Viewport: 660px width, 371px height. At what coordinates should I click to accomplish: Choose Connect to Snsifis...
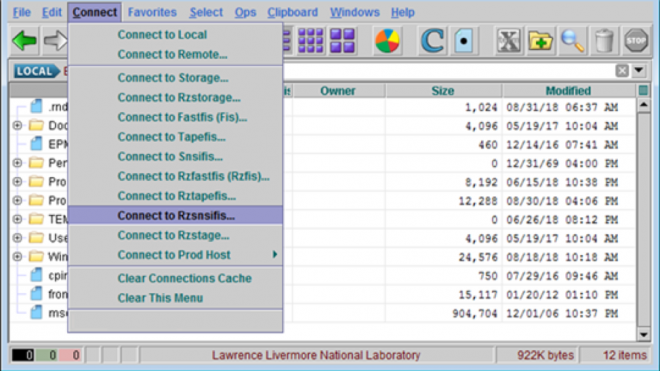[175, 156]
